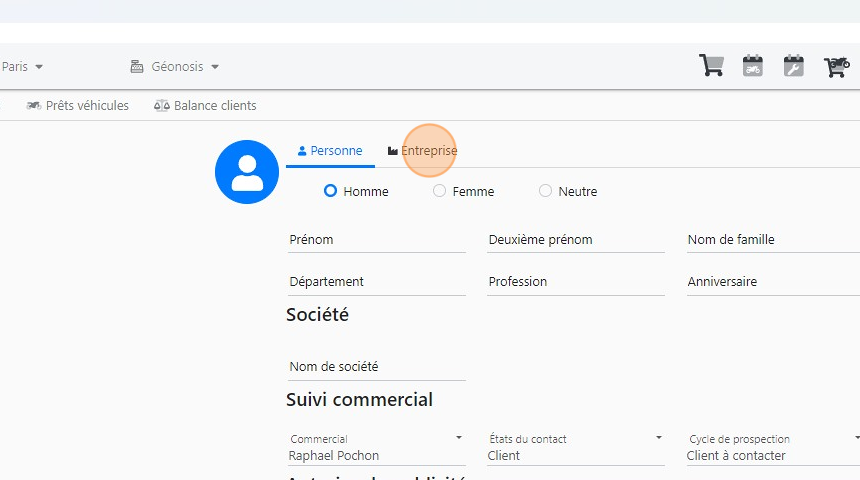Open the motorcycle calendar icon

(x=752, y=65)
